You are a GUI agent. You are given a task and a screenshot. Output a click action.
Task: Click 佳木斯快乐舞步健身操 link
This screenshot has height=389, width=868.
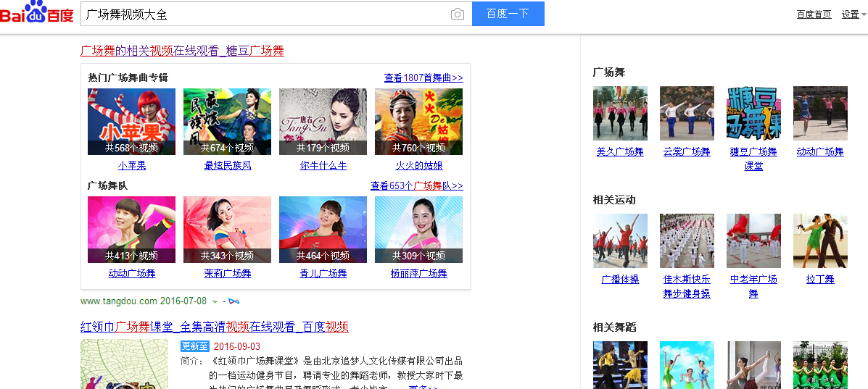coord(687,287)
